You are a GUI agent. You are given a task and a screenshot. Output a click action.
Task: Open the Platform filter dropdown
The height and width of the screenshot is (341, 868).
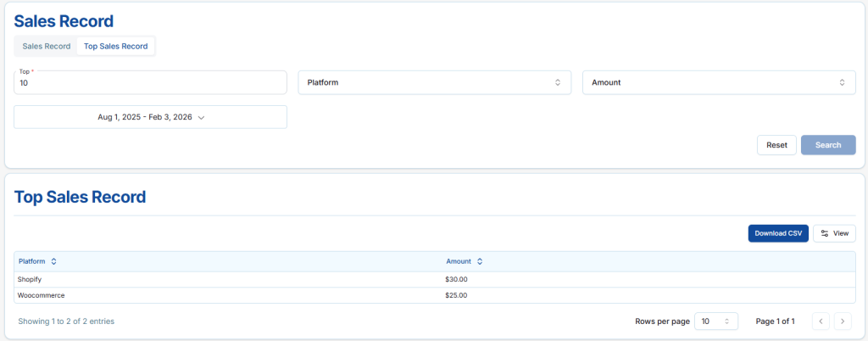[x=434, y=83]
